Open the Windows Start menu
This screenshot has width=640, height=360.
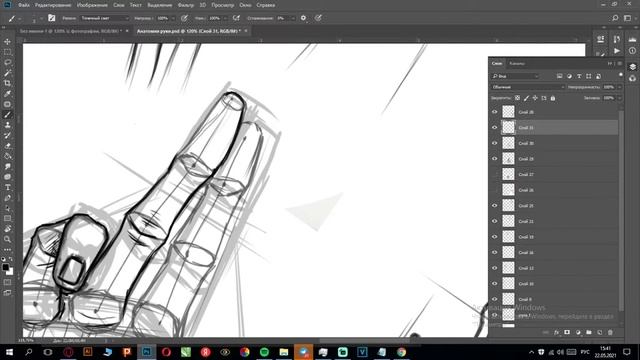pos(9,352)
